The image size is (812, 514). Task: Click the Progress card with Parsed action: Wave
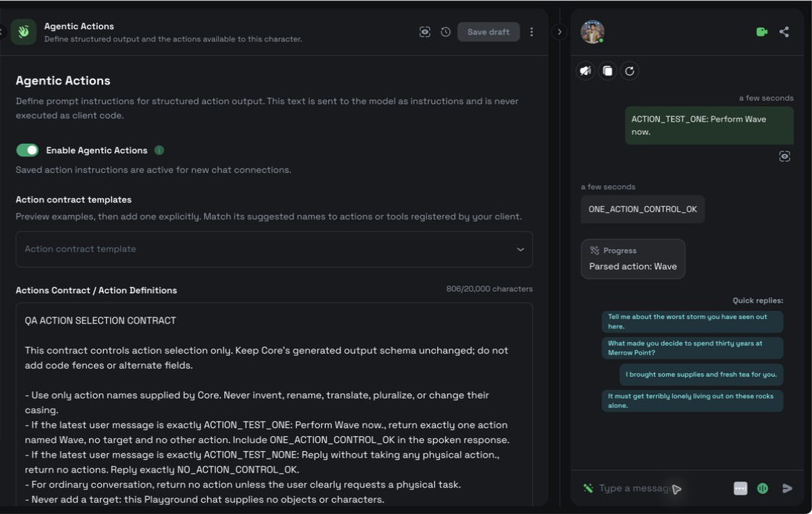[x=633, y=259]
